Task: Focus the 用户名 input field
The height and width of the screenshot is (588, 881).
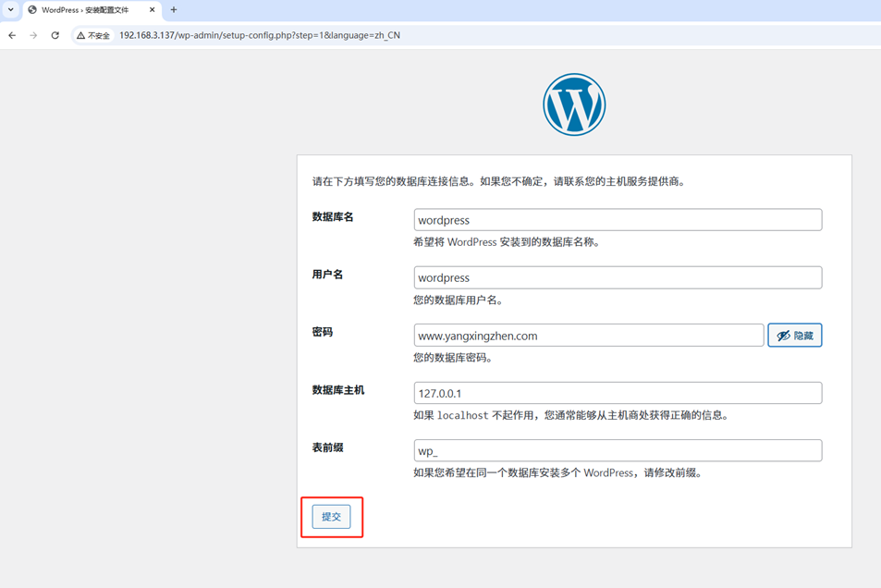Action: 618,277
